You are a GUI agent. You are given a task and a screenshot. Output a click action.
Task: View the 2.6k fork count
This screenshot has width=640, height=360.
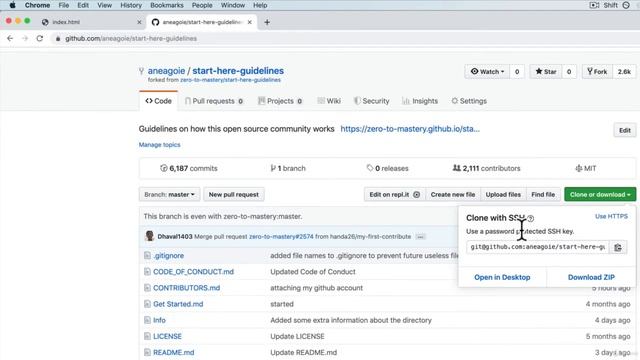[x=624, y=71]
